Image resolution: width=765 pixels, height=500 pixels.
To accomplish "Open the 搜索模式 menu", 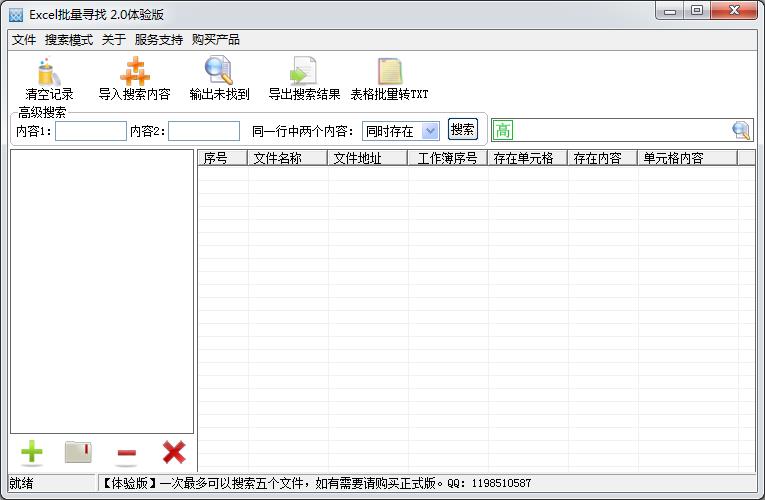I will (x=69, y=40).
